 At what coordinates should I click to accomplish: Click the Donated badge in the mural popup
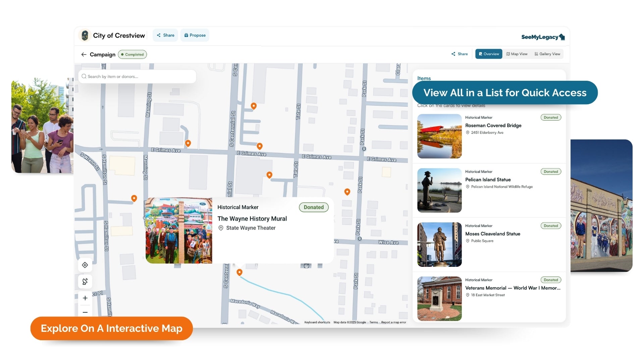coord(314,207)
